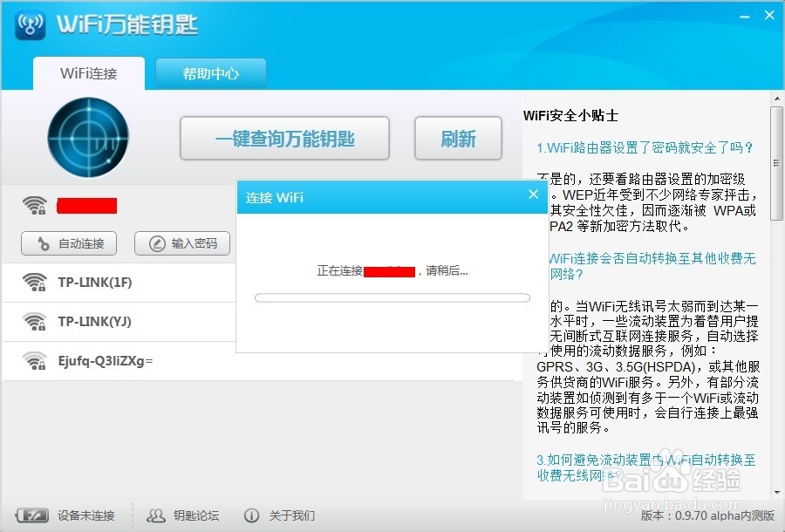Click the battery device status icon

pos(32,515)
